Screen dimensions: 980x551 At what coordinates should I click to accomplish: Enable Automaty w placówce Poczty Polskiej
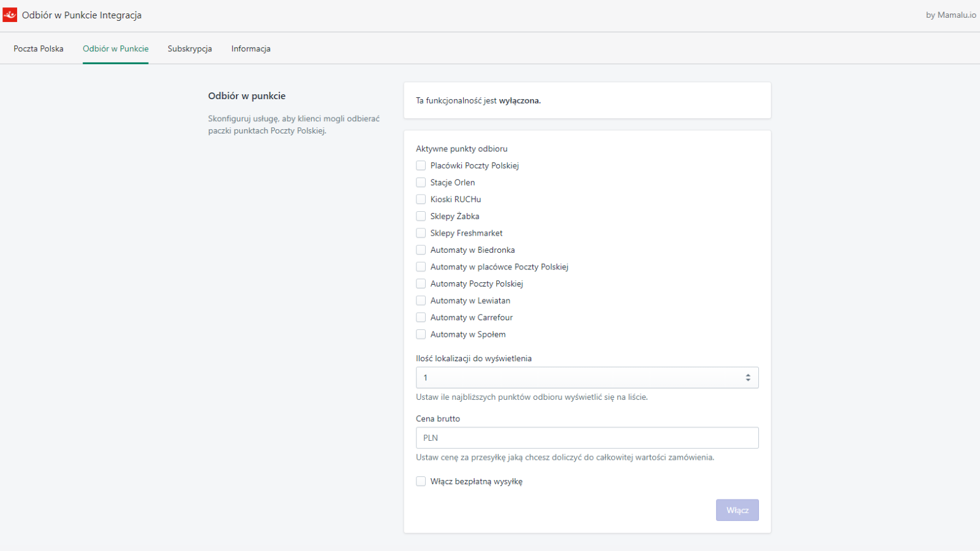[x=421, y=267]
